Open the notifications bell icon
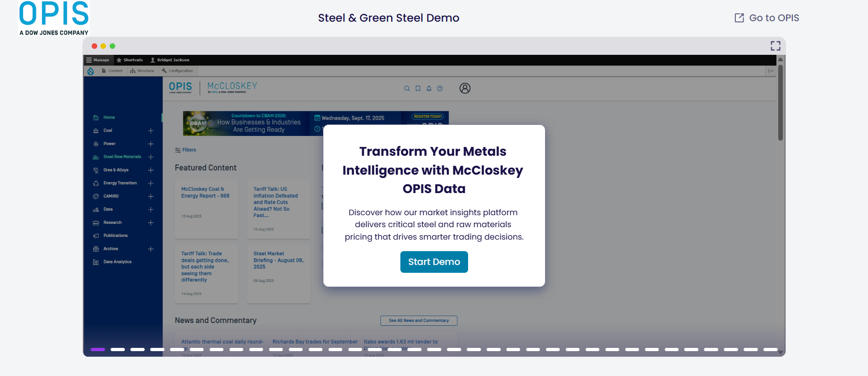 click(429, 88)
